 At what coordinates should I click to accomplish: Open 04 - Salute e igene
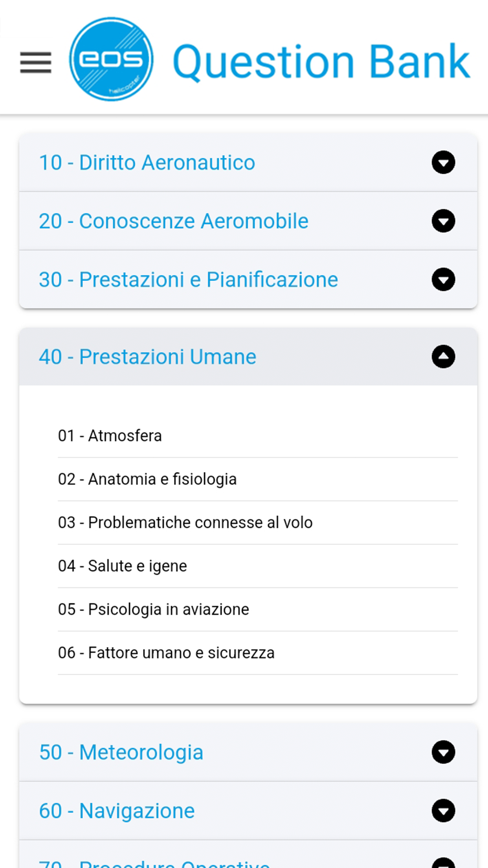pyautogui.click(x=258, y=566)
